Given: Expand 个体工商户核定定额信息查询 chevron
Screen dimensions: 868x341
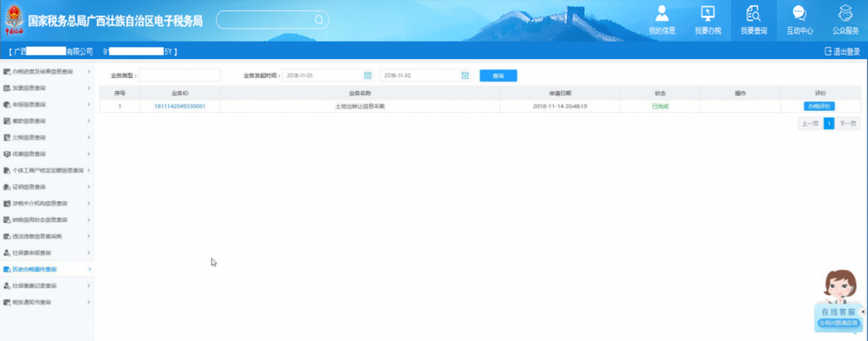Looking at the screenshot, I should [89, 170].
